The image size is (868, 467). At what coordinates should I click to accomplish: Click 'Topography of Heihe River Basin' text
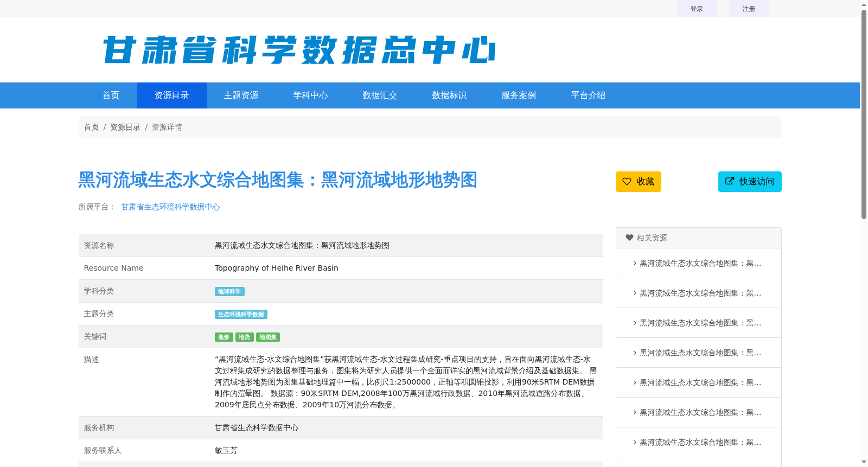(276, 268)
